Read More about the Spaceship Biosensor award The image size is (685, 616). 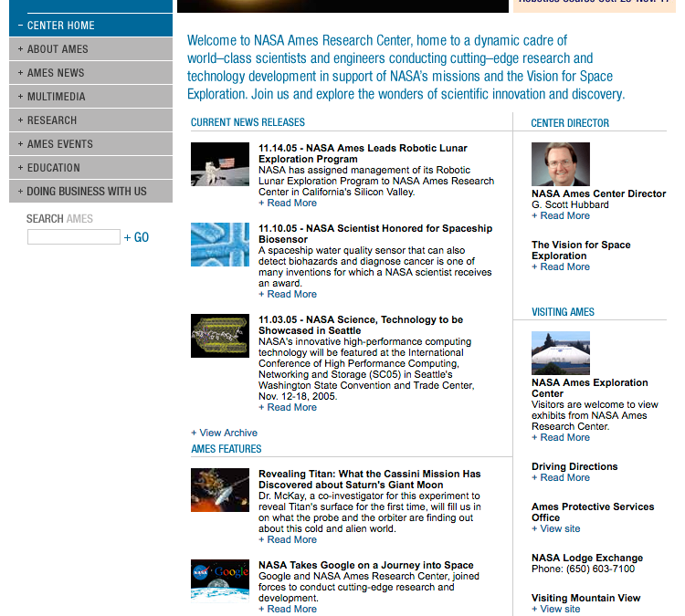click(288, 294)
